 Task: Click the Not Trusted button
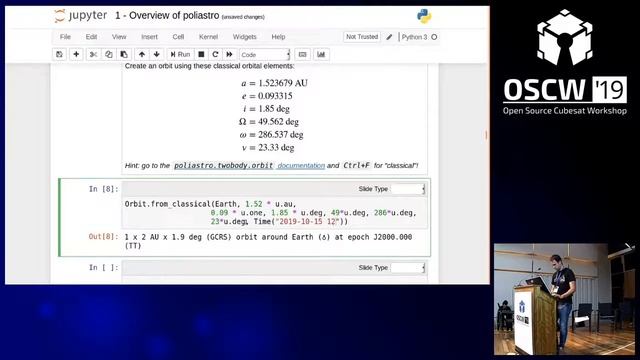coord(362,37)
